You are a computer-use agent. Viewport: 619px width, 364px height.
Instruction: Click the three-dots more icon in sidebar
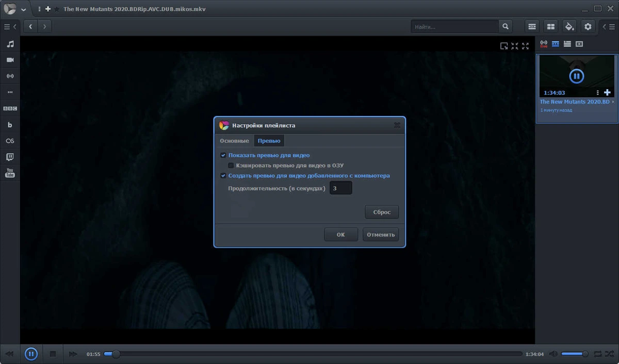click(x=10, y=92)
